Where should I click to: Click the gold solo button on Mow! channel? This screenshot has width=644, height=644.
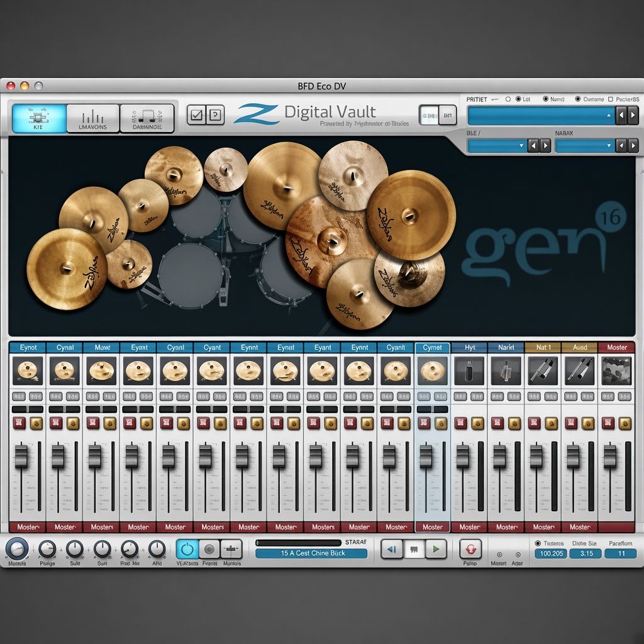point(109,423)
